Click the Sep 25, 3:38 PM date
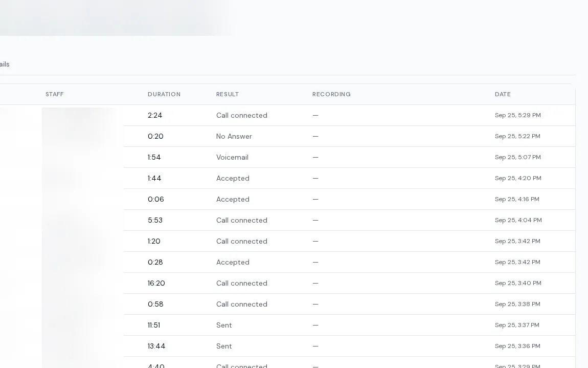Image resolution: width=588 pixels, height=368 pixels. pos(517,305)
